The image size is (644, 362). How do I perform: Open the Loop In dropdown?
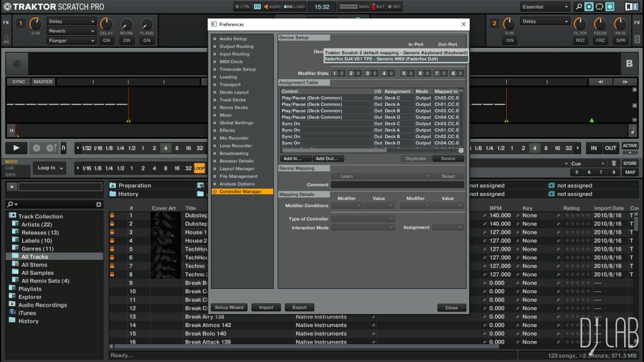(48, 168)
